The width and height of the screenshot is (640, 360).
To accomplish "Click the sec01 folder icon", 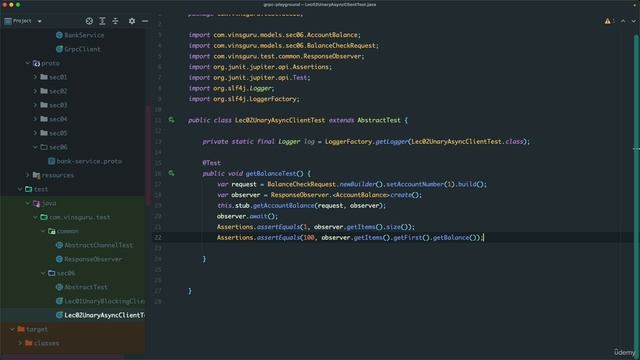I will 44,77.
